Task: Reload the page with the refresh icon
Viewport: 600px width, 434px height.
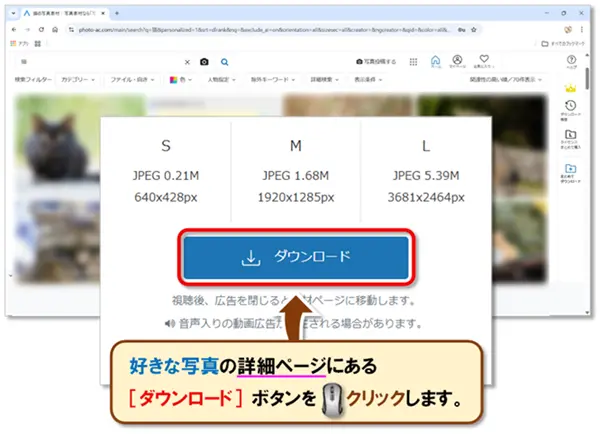Action: (x=41, y=29)
